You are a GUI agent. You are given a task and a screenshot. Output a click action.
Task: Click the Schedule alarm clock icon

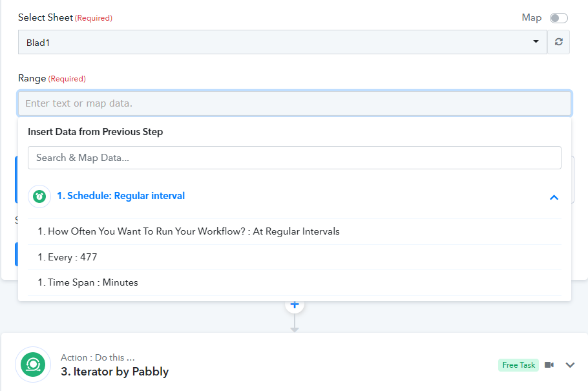tap(39, 196)
